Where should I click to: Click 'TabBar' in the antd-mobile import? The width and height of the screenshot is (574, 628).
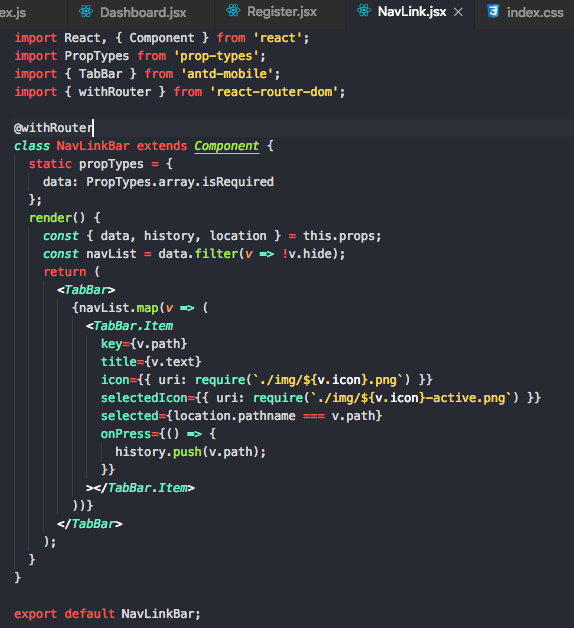(100, 74)
